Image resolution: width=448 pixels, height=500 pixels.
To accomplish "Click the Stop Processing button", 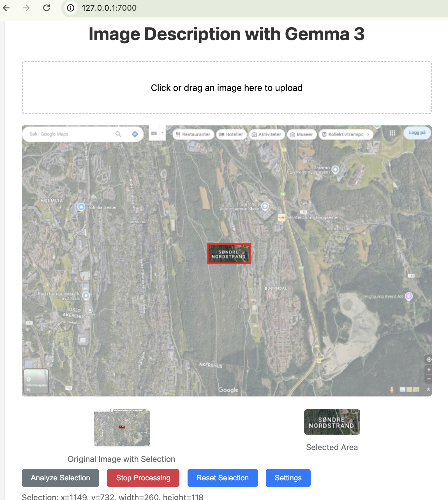I will (x=143, y=478).
